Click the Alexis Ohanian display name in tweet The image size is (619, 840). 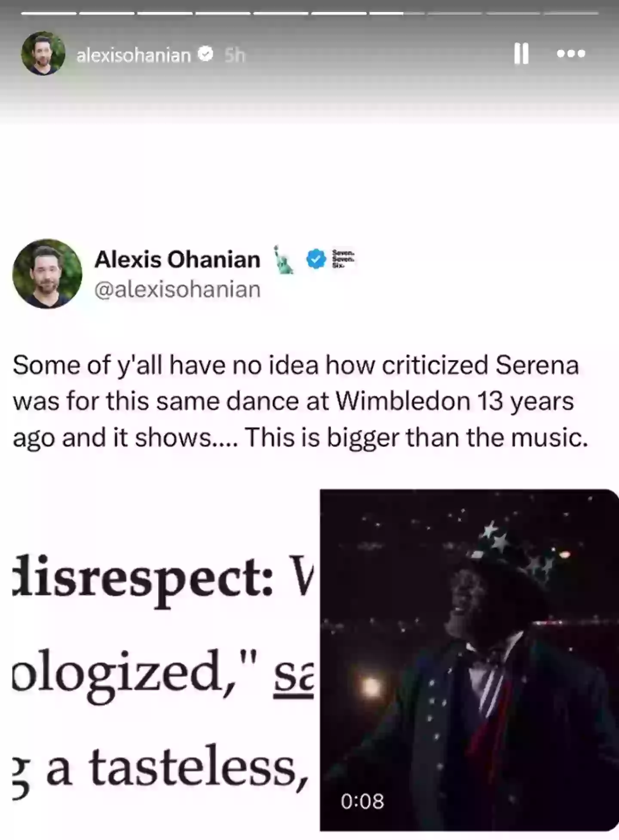[178, 259]
